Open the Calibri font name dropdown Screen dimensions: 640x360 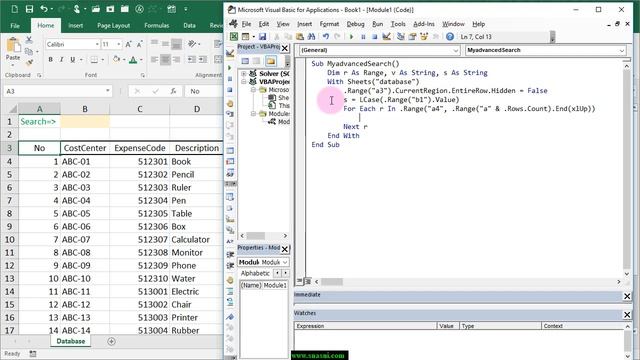[97, 44]
